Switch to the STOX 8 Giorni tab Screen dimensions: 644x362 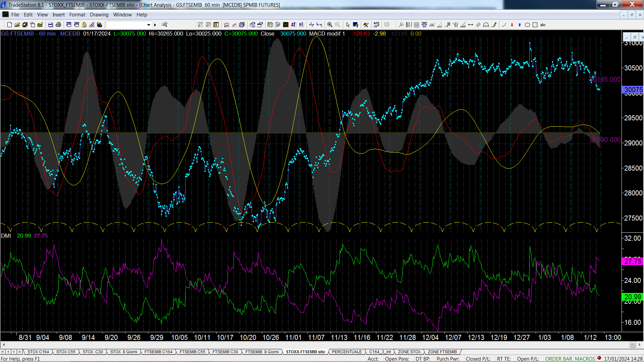coord(124,352)
